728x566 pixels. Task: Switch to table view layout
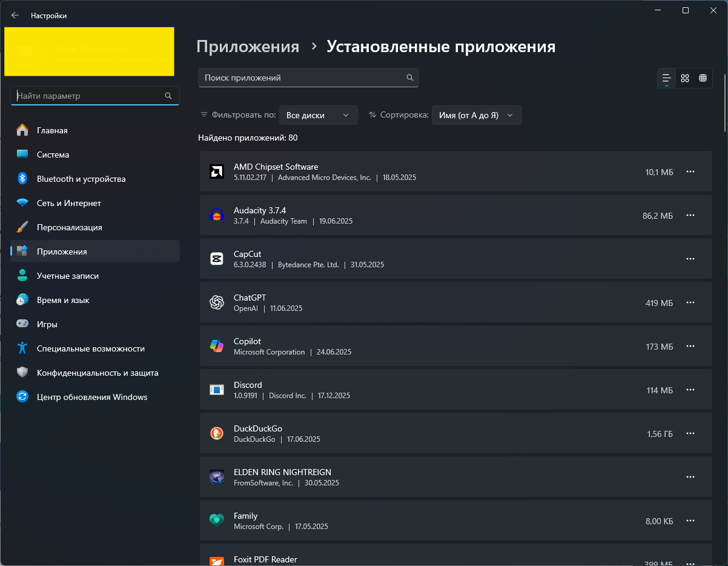pyautogui.click(x=703, y=78)
